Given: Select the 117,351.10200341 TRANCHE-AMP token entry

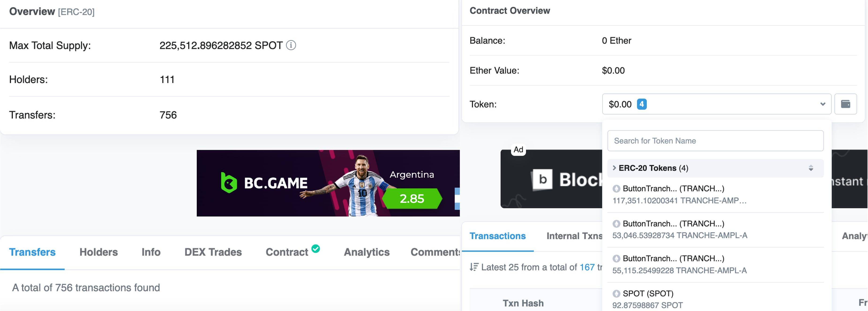Looking at the screenshot, I should pos(679,195).
